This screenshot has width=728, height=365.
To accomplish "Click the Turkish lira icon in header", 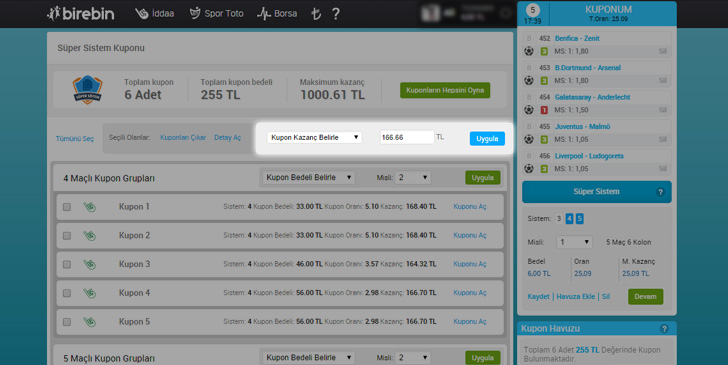I will [316, 14].
